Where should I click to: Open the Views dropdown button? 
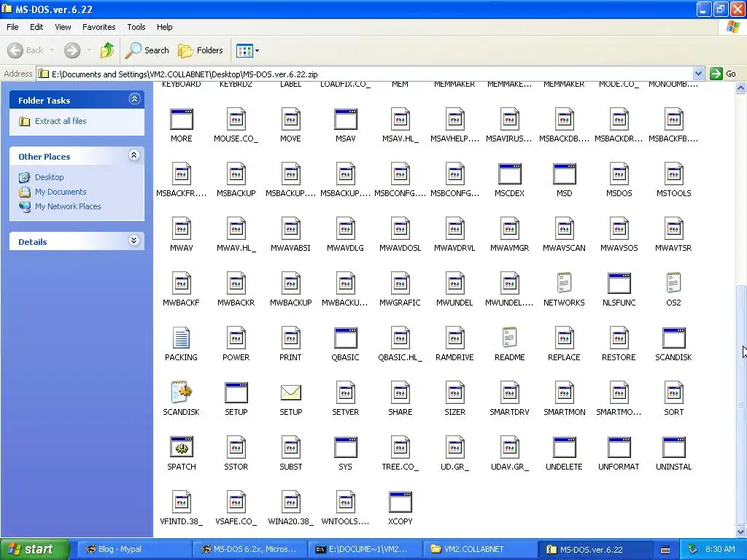[248, 50]
